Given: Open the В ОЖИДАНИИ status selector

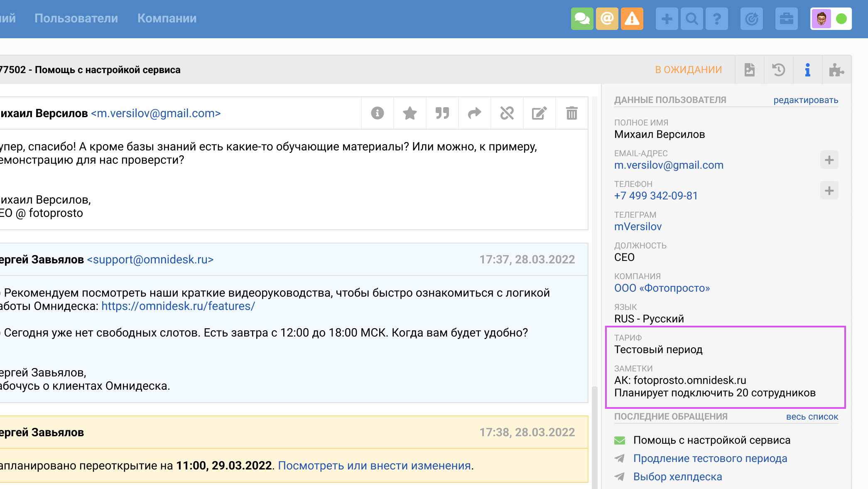Looking at the screenshot, I should [x=688, y=70].
